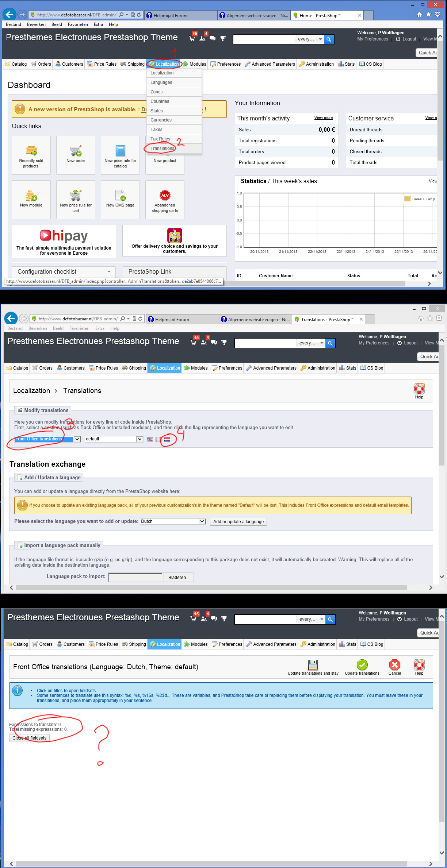Screen dimensions: 447x868
Task: Click the search input field in Home window
Action: 264,39
